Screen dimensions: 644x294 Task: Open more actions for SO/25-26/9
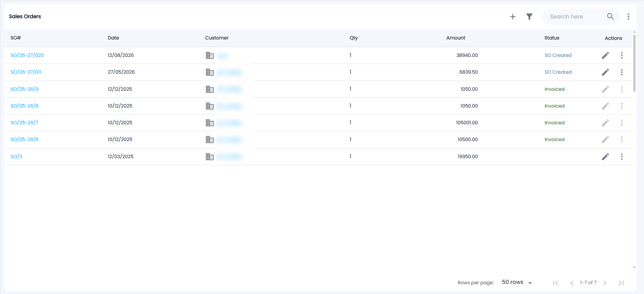click(622, 89)
